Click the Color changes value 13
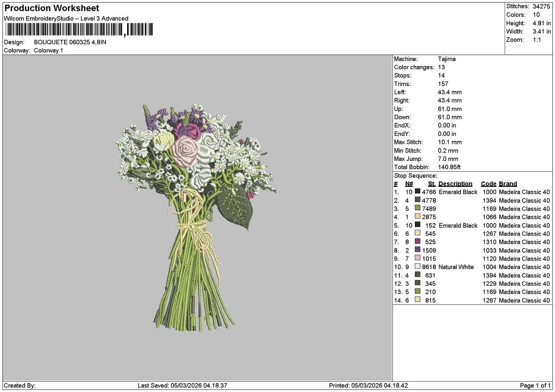Viewport: 555px width, 392px height. 441,67
